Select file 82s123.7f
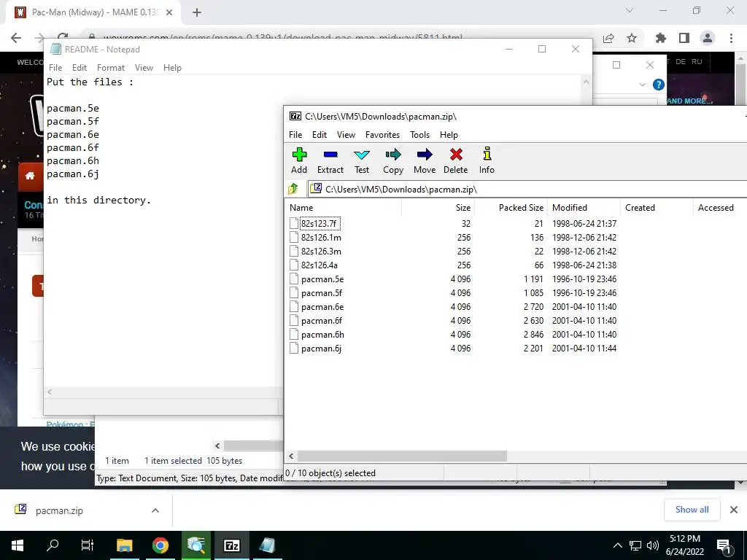Image resolution: width=747 pixels, height=560 pixels. pyautogui.click(x=319, y=223)
